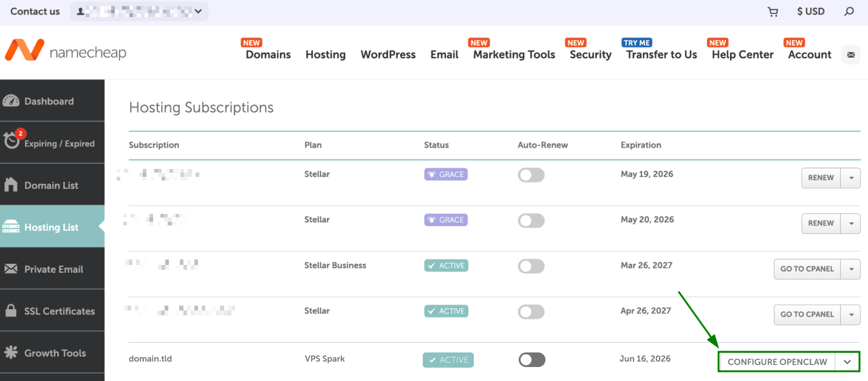
Task: Click the user profile icon in top bar
Action: pyautogui.click(x=80, y=12)
